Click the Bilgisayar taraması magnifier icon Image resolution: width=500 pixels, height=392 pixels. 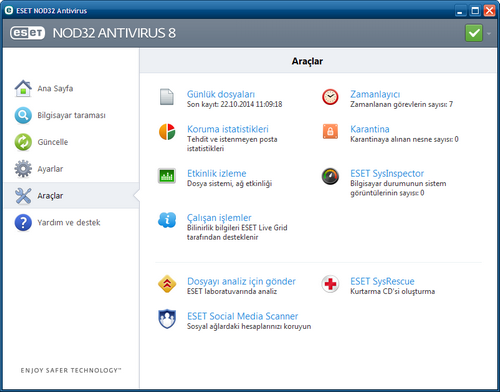23,115
